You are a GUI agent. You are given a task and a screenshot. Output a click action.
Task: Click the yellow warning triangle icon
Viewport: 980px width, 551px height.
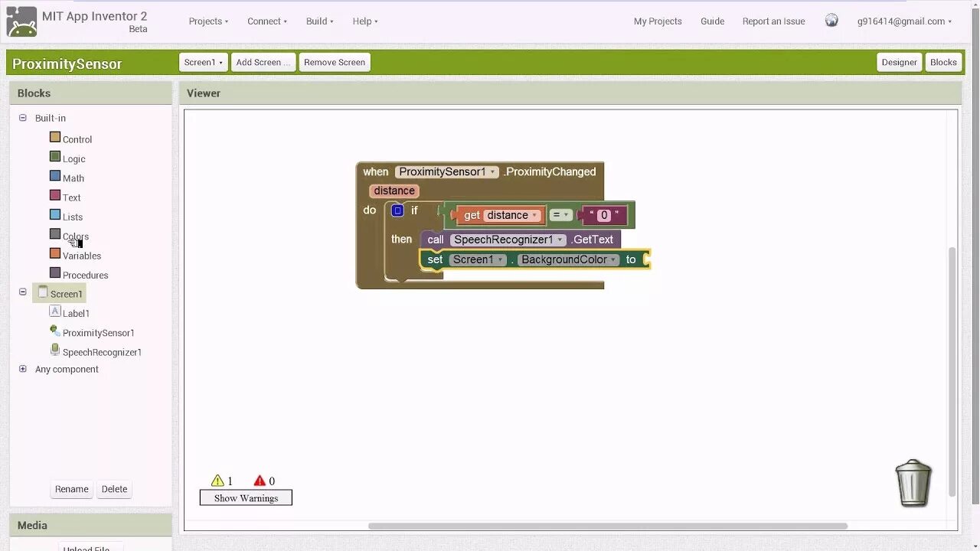click(x=217, y=481)
